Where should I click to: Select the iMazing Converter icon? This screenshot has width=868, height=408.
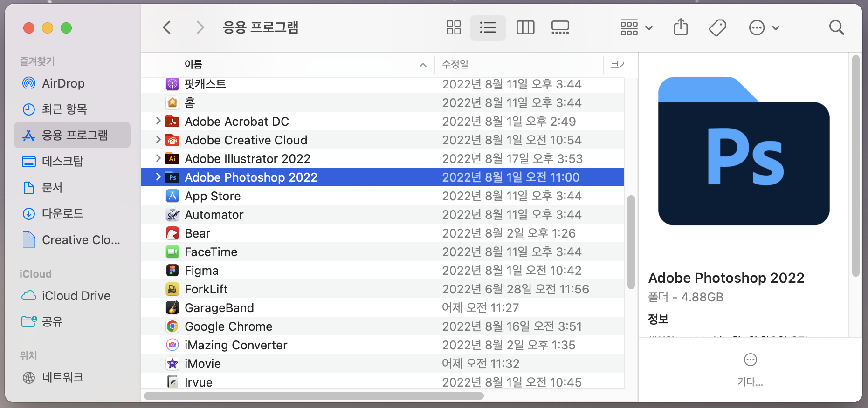[x=172, y=345]
